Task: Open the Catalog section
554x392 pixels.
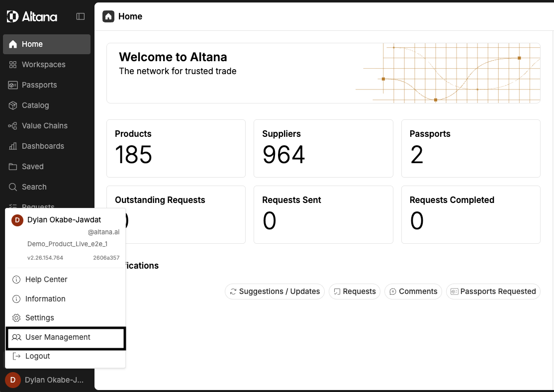Action: [x=47, y=105]
